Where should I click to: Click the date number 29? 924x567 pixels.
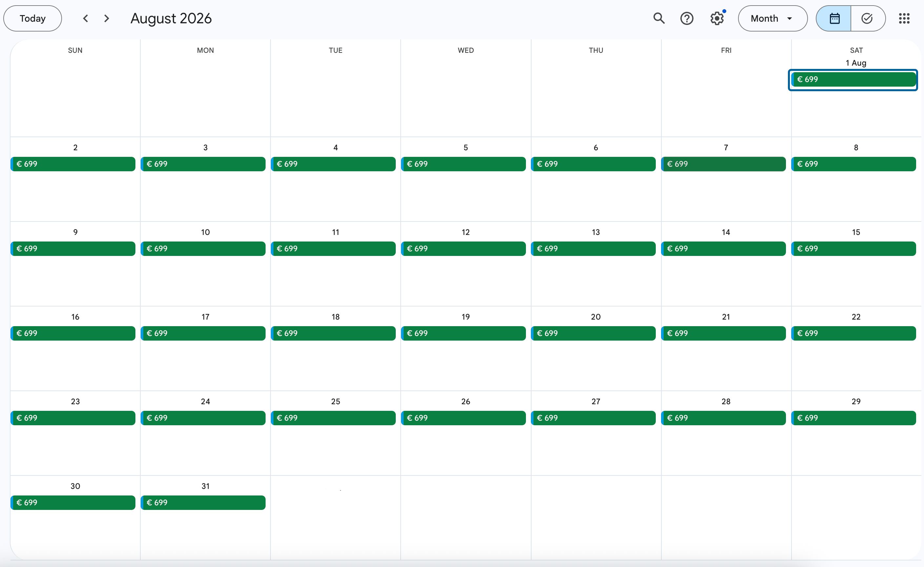856,402
